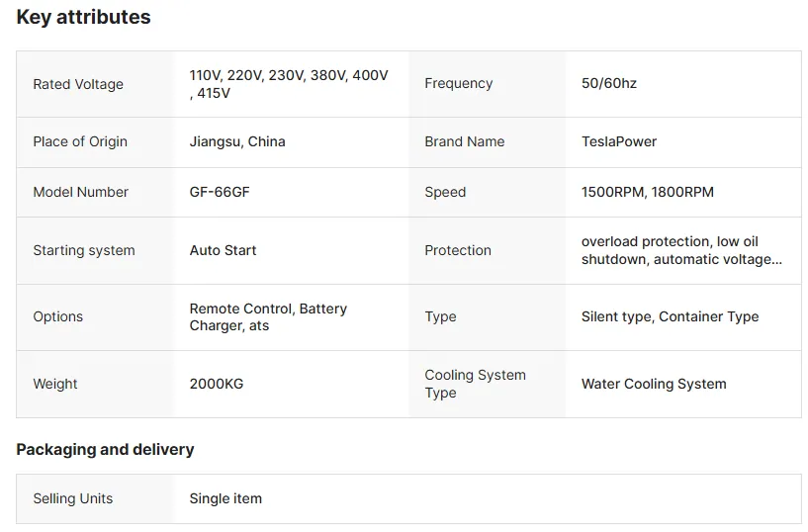Click the Jiangsu, China value
Screen dimensions: 808x532
tap(237, 141)
